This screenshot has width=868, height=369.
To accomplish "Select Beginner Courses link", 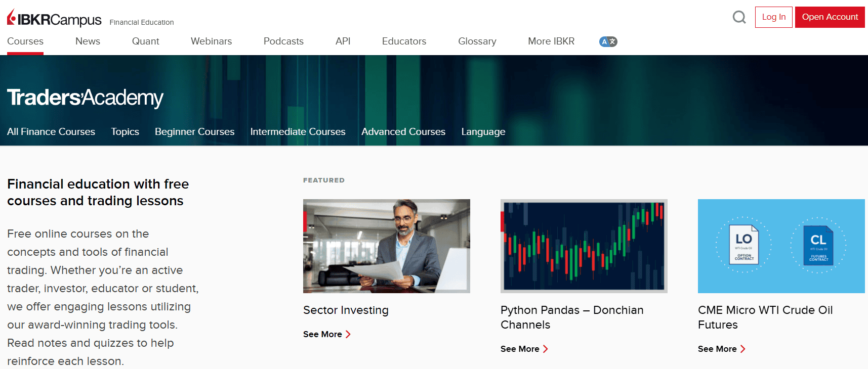I will click(x=195, y=132).
